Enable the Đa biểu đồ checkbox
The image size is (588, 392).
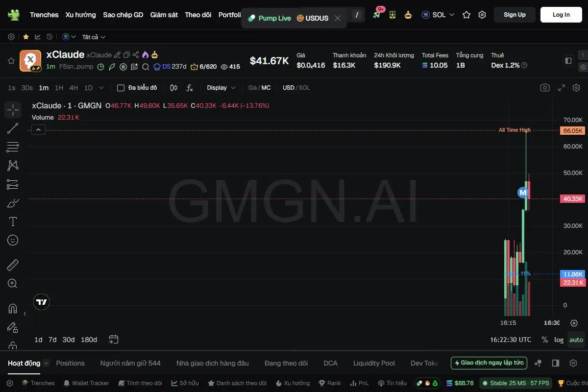point(121,88)
